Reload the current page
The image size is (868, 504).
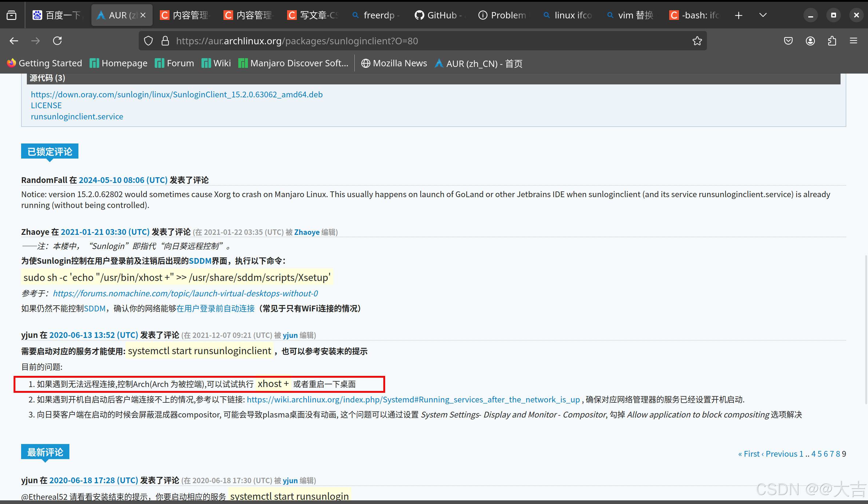pyautogui.click(x=57, y=41)
